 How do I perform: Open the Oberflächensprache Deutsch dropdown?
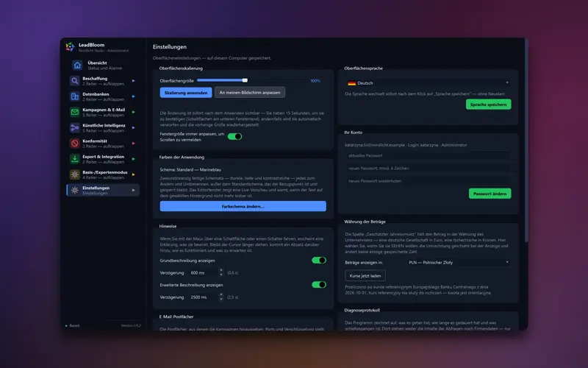point(428,83)
